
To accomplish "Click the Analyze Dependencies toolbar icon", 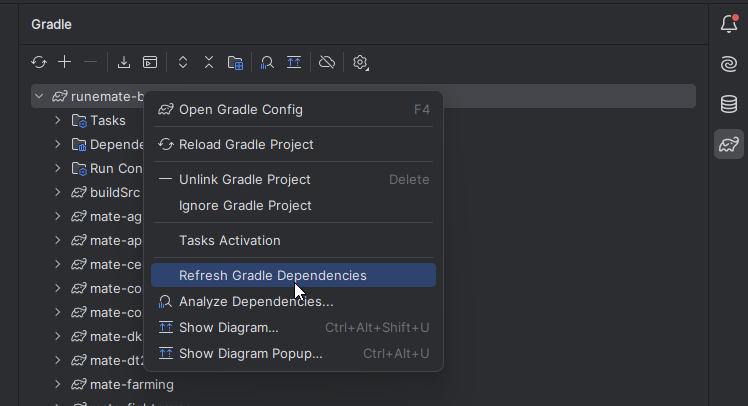I will [267, 62].
